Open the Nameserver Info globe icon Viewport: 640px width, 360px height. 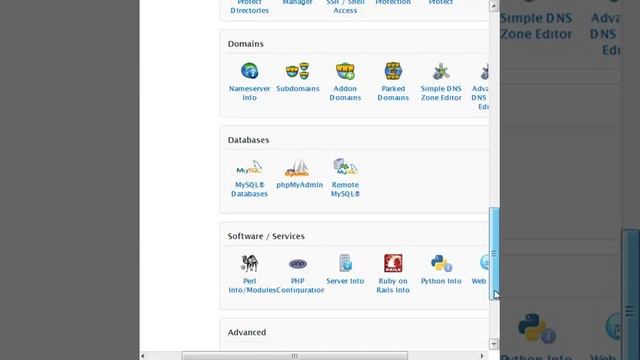(249, 71)
